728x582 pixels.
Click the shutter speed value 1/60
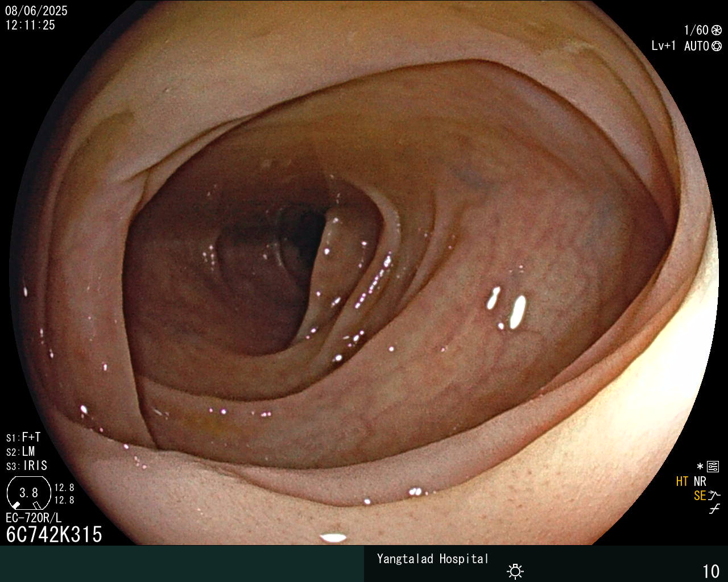tap(696, 31)
